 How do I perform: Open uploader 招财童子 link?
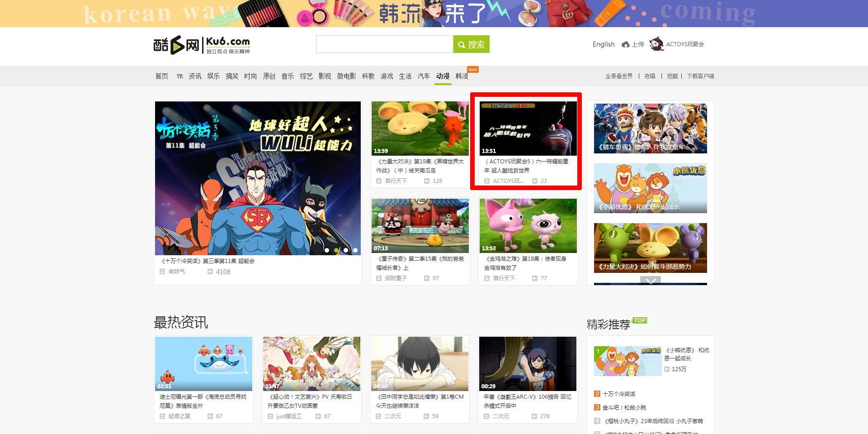click(396, 278)
